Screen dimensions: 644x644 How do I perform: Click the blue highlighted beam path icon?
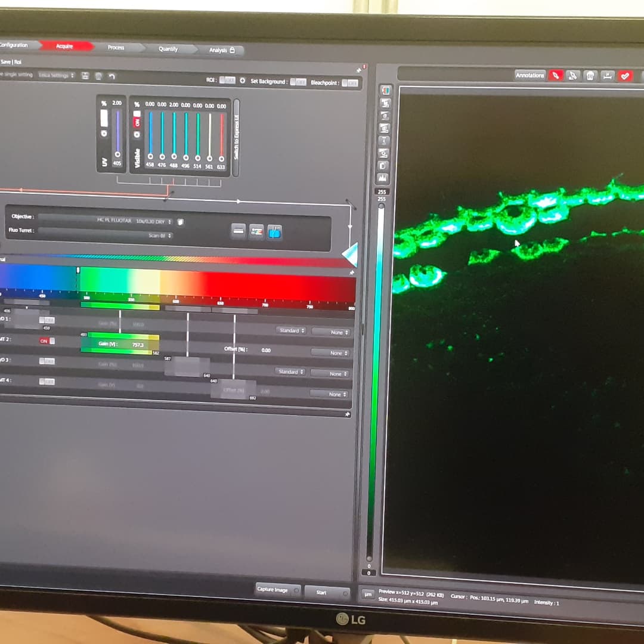click(x=274, y=233)
